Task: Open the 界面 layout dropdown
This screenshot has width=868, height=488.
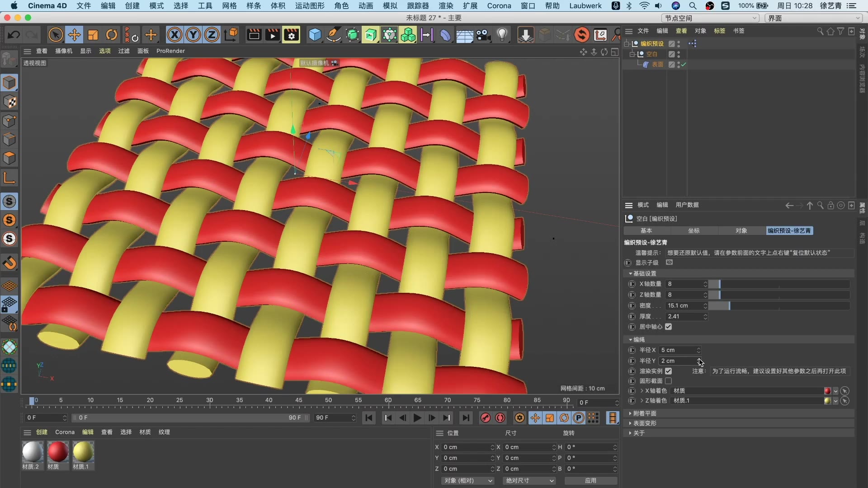Action: (814, 19)
